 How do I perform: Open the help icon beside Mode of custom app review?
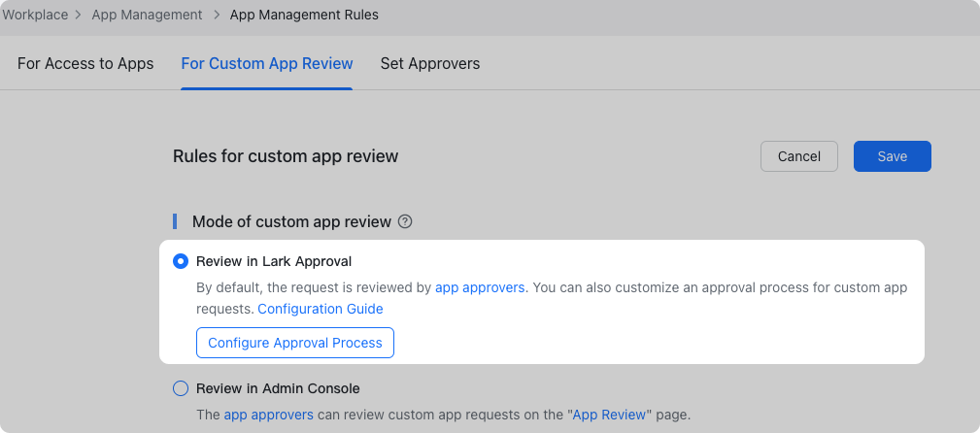click(405, 221)
